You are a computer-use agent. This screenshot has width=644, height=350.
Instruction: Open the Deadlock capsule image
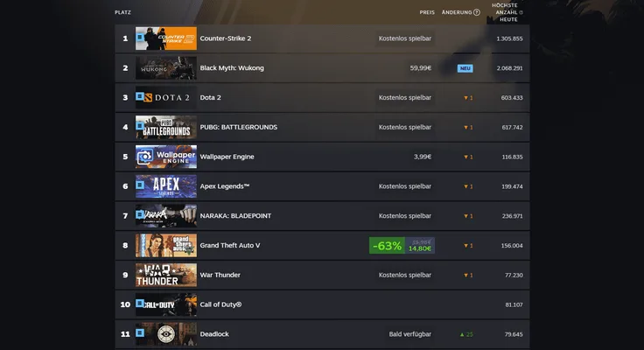click(166, 334)
